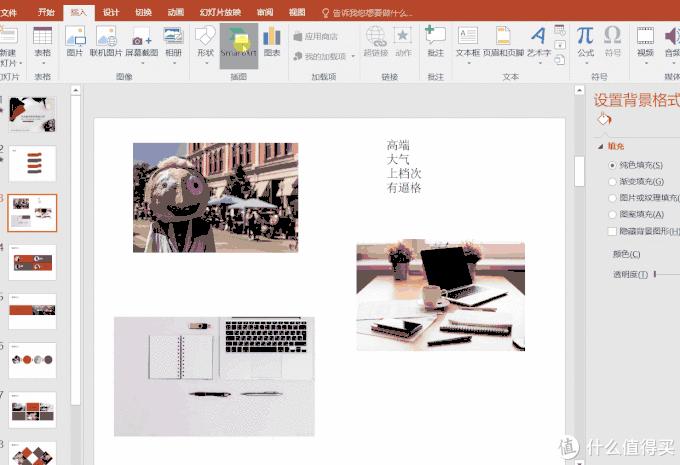Select slide 2 thumbnail with orange bars
The height and width of the screenshot is (465, 680).
coord(33,164)
